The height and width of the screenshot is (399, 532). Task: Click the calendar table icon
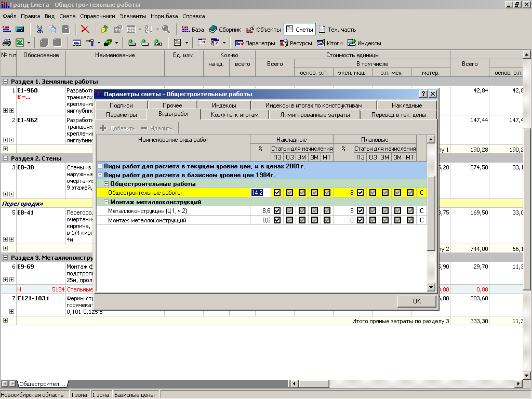(202, 43)
